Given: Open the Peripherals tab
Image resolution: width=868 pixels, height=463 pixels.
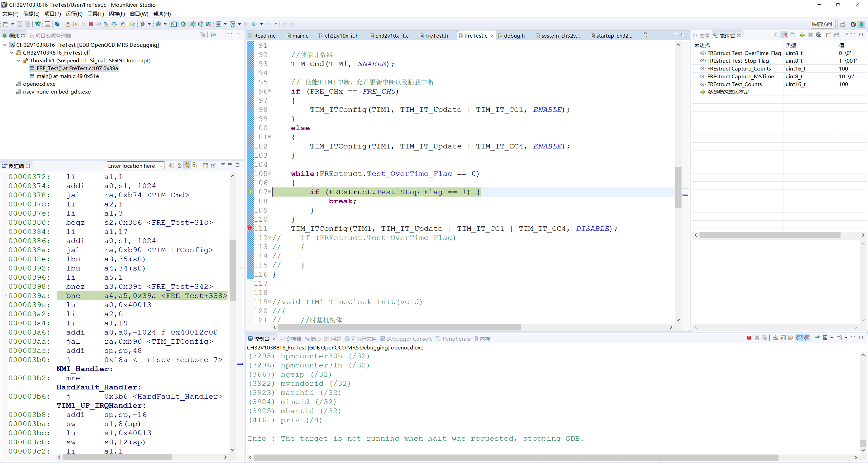Looking at the screenshot, I should point(453,339).
